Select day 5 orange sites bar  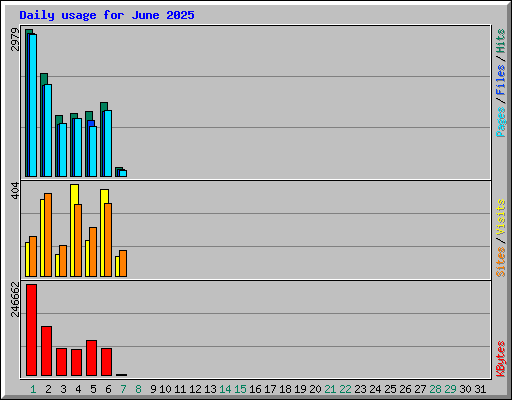point(93,252)
